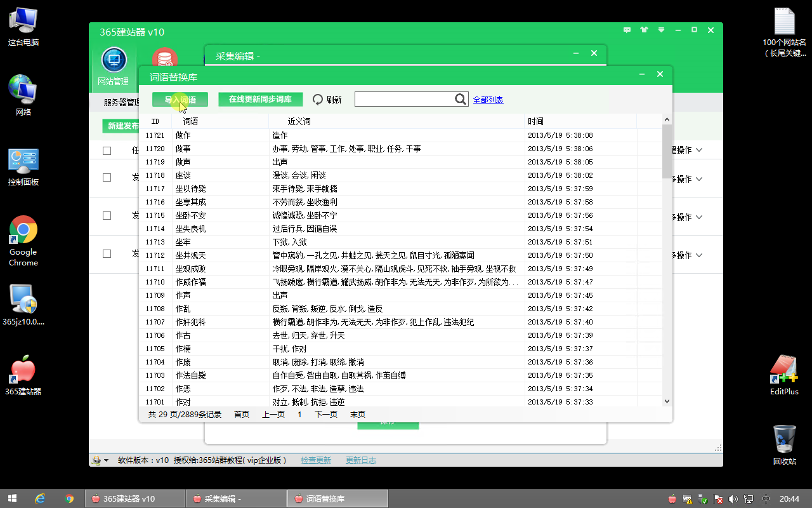Viewport: 812px width, 508px height.
Task: Open the 全部列表 link
Action: [x=488, y=100]
